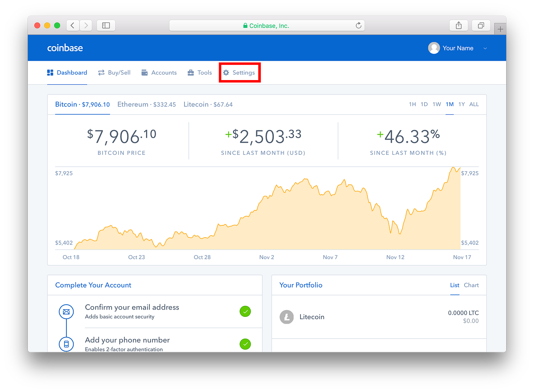Screen dimensions: 534x392
Task: Select the Bitcoin price tab
Action: pyautogui.click(x=82, y=104)
